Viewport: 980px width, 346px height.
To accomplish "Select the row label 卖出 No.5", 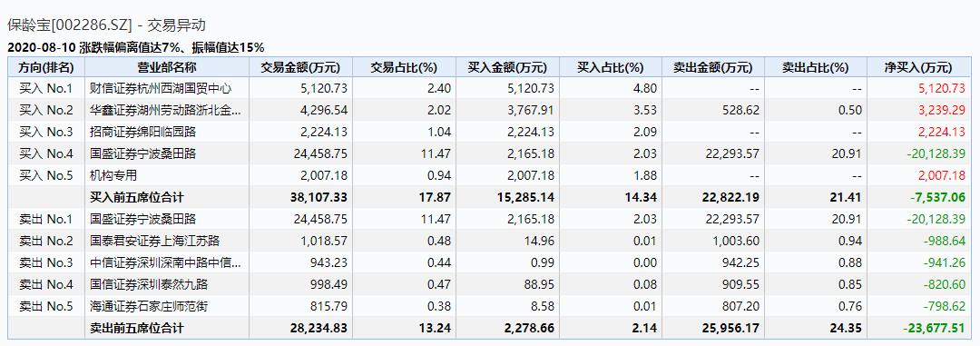I will (x=46, y=307).
